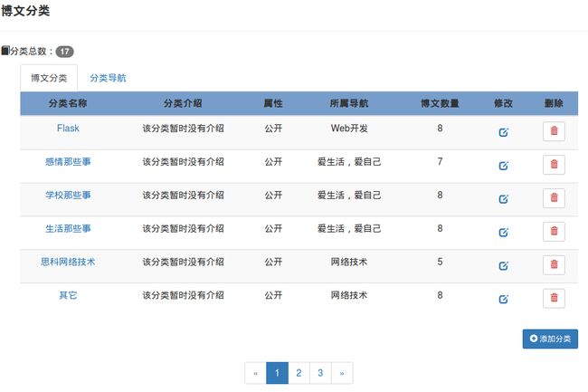The width and height of the screenshot is (588, 392).
Task: Go to next page with » arrow
Action: (342, 373)
